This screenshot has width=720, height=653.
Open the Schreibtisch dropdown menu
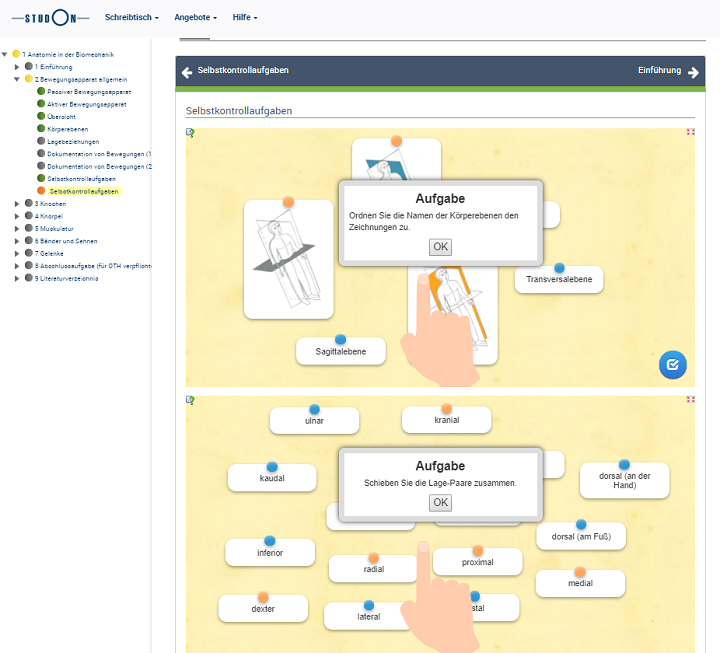[131, 18]
